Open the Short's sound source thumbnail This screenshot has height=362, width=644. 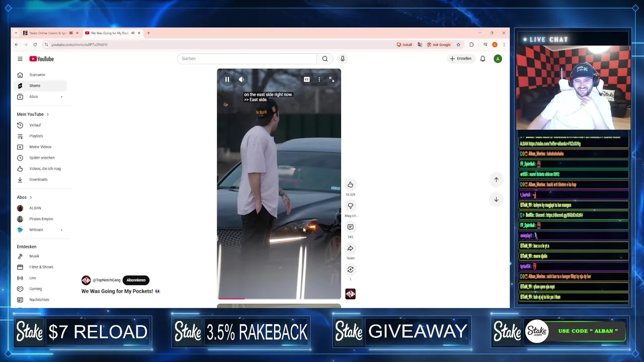point(350,294)
